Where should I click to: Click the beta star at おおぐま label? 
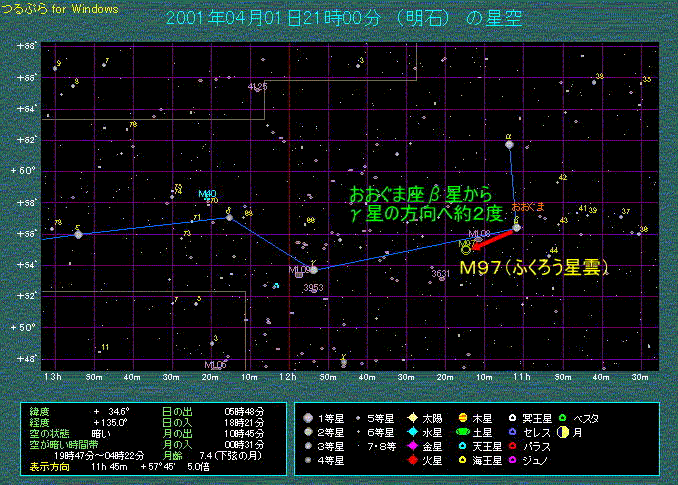pos(516,228)
